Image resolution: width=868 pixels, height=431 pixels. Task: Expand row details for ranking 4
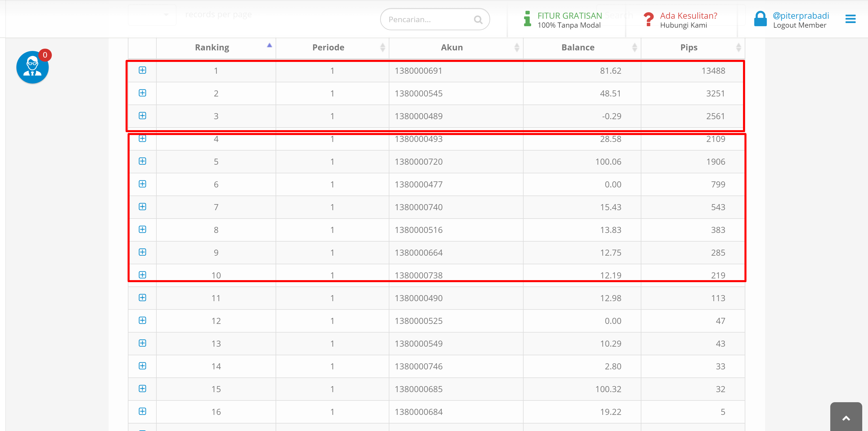(142, 138)
